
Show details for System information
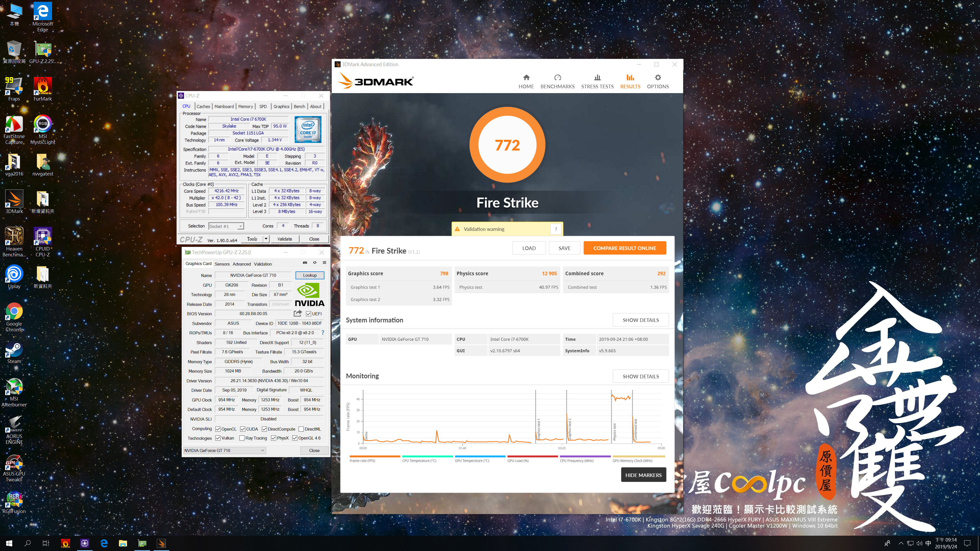click(x=641, y=320)
